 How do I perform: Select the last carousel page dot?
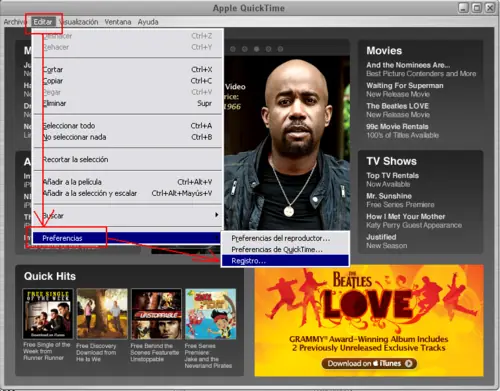coord(280,49)
